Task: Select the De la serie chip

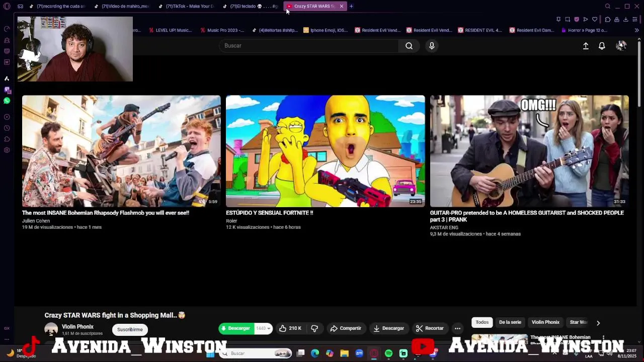Action: [x=510, y=322]
